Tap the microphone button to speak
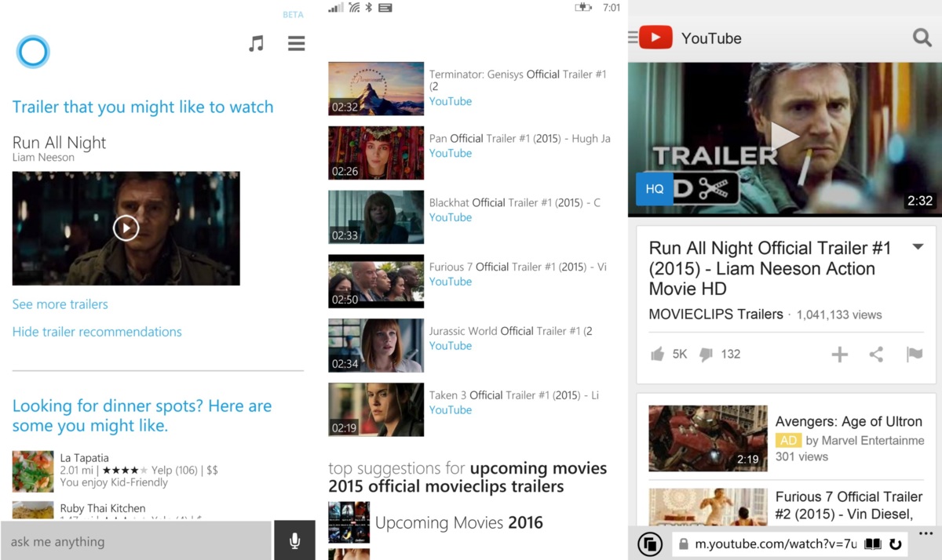Image resolution: width=942 pixels, height=560 pixels. coord(294,541)
